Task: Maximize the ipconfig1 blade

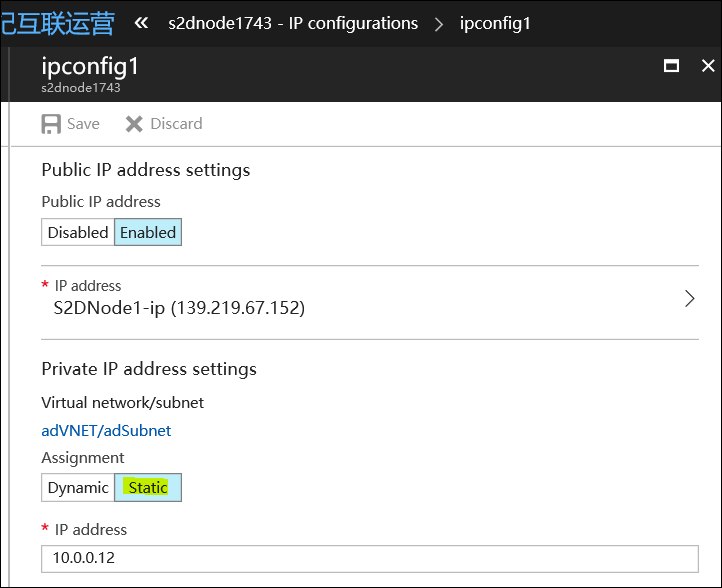Action: [672, 67]
